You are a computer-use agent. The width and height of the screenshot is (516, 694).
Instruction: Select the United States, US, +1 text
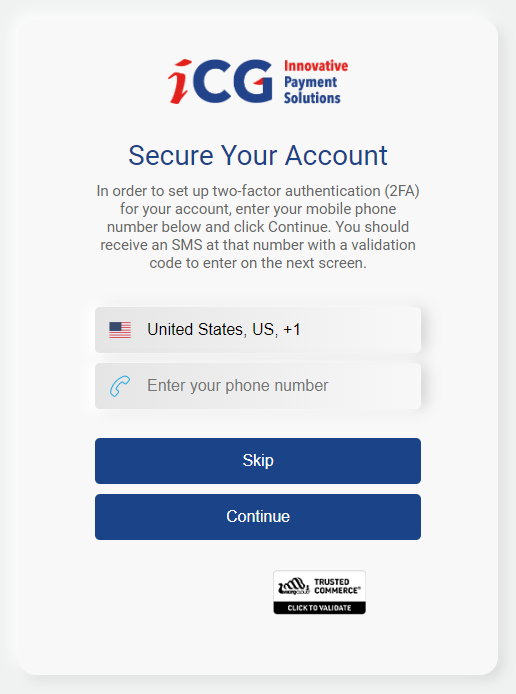[224, 330]
